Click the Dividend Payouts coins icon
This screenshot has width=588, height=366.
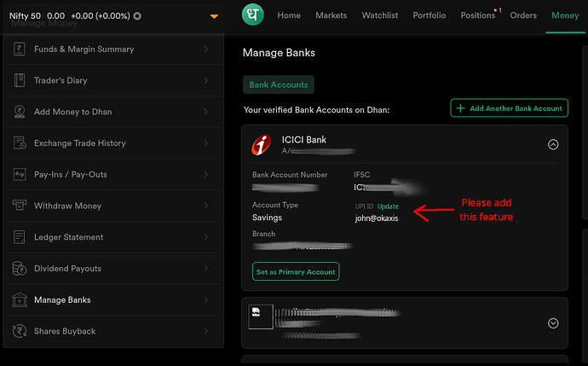pyautogui.click(x=20, y=269)
